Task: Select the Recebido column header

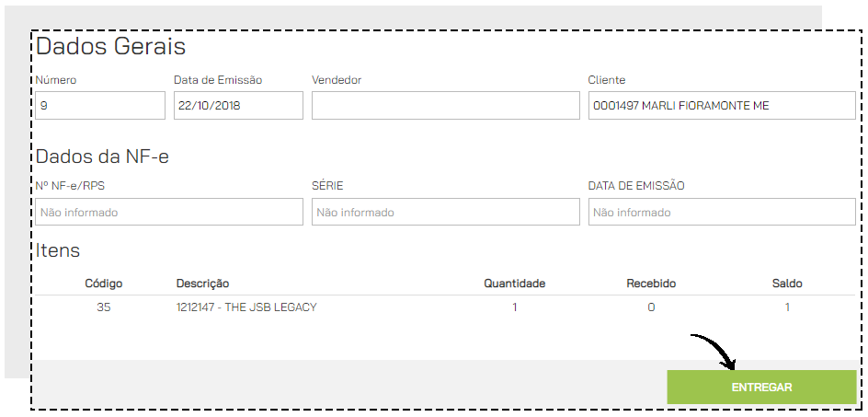Action: [651, 284]
